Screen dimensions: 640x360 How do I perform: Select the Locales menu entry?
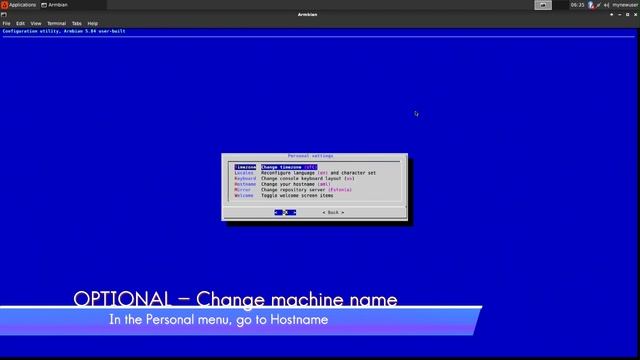(244, 173)
